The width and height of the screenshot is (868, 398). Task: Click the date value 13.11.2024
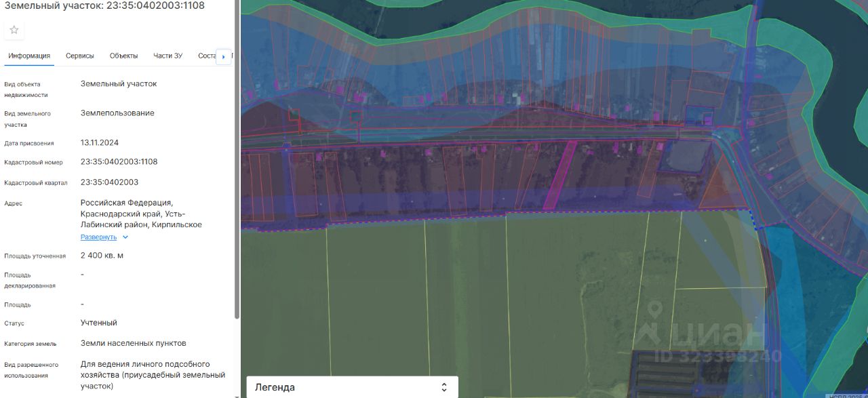point(100,143)
